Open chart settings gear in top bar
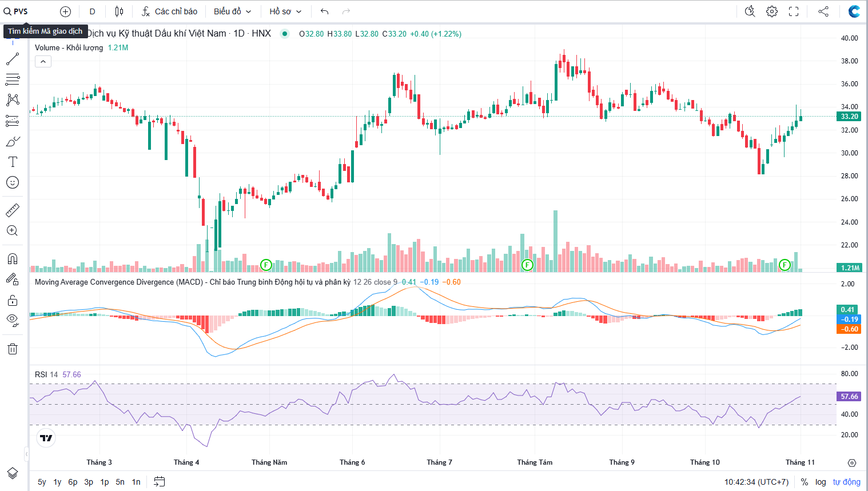 [772, 11]
